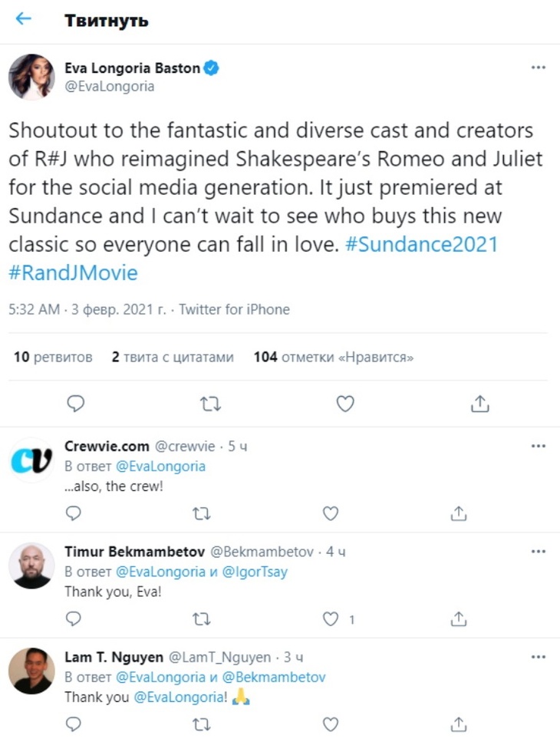Open more options on Timur Bekmambetov reply
The image size is (560, 742).
click(539, 552)
